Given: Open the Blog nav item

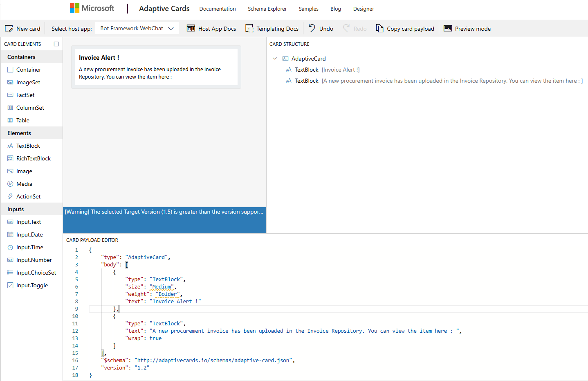Looking at the screenshot, I should pyautogui.click(x=336, y=9).
